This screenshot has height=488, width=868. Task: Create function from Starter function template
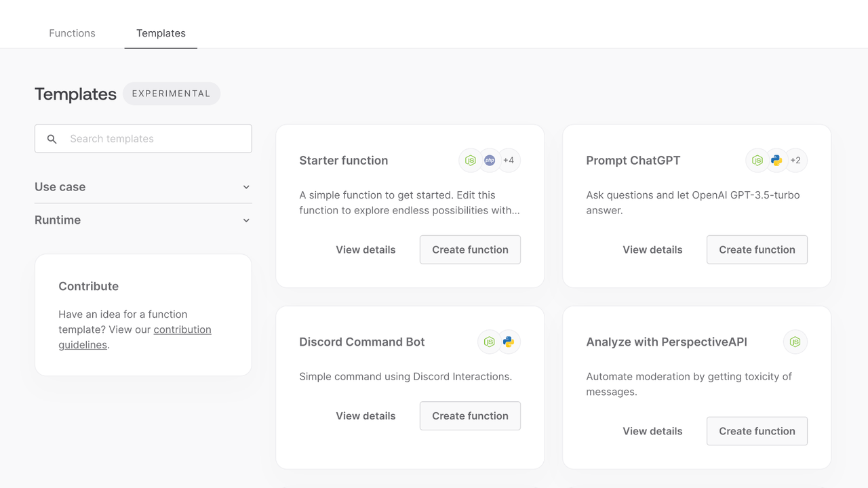click(x=470, y=249)
